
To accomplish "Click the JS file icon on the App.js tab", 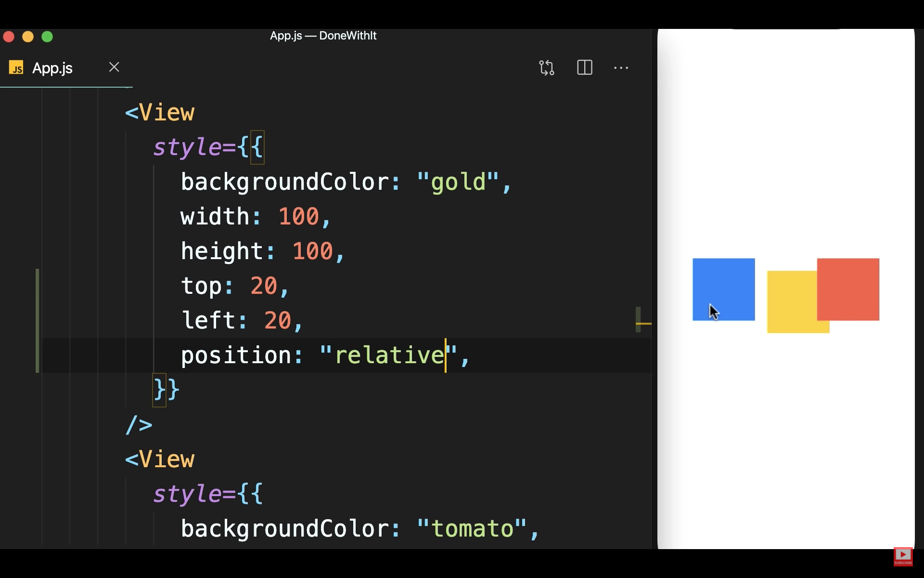I will click(x=16, y=68).
